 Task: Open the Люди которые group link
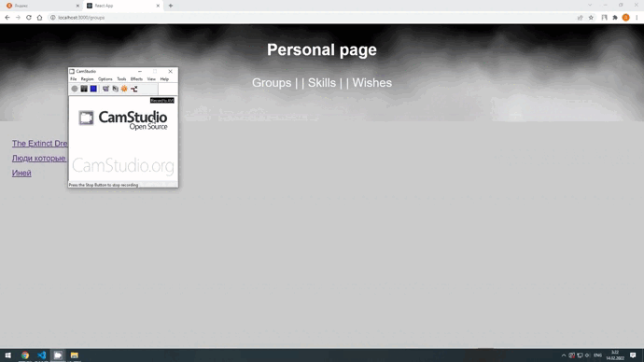[x=38, y=158]
